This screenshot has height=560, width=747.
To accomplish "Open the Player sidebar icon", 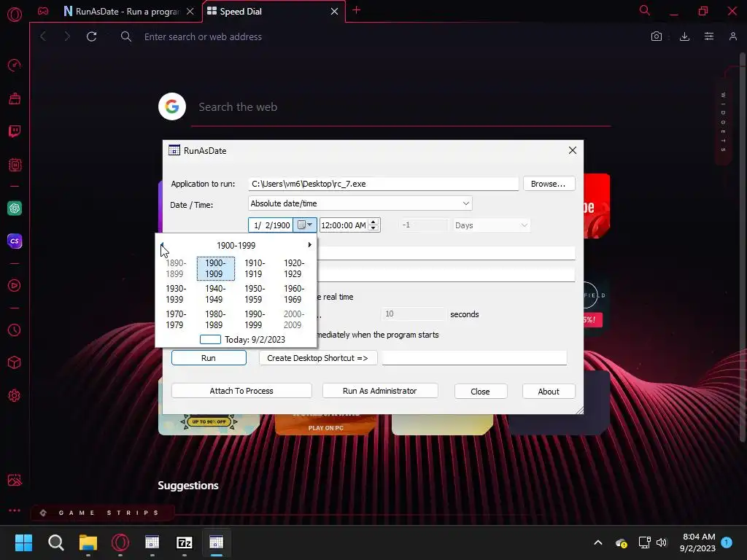I will (15, 286).
